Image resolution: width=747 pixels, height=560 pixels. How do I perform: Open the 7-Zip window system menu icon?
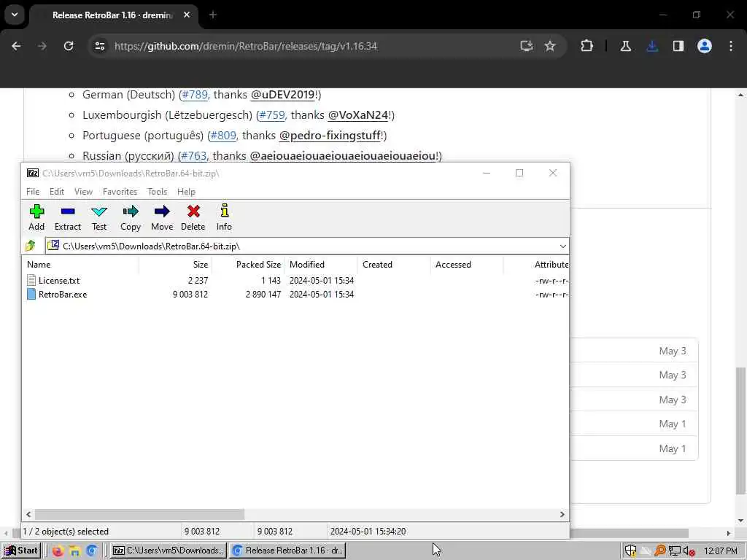pyautogui.click(x=32, y=173)
